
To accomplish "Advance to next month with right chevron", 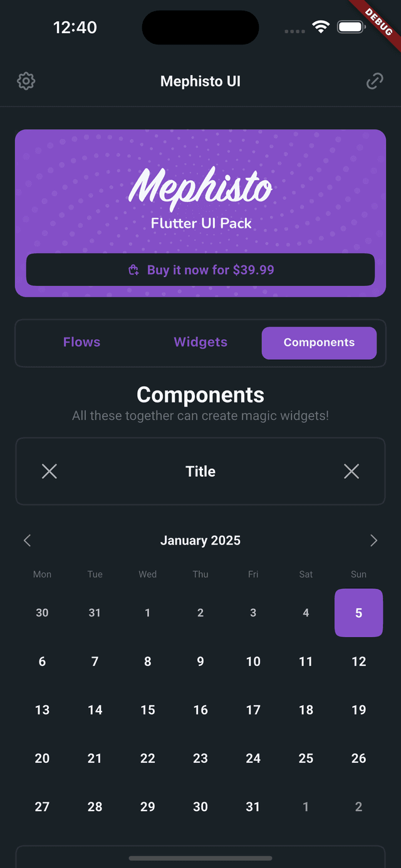I will pos(374,541).
